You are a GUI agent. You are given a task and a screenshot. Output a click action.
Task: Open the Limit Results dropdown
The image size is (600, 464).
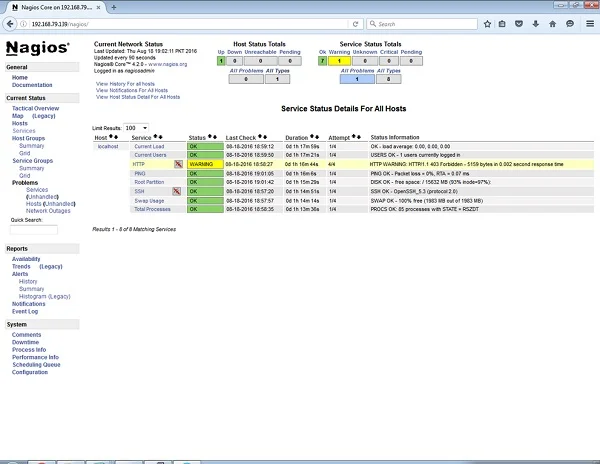click(136, 128)
